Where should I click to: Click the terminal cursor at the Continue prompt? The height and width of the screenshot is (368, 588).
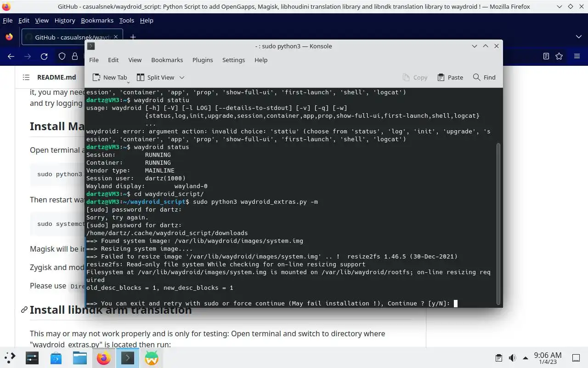(456, 303)
